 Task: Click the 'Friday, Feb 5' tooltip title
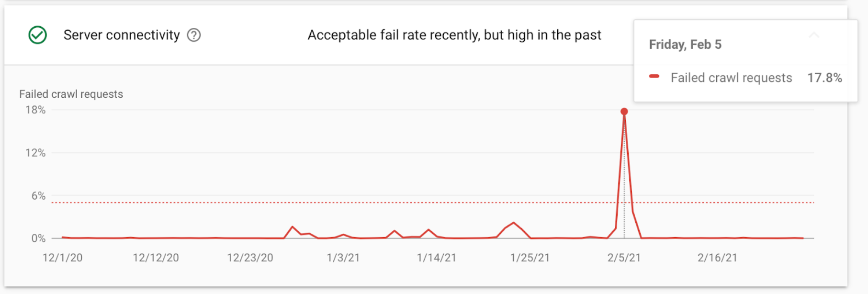(x=685, y=45)
